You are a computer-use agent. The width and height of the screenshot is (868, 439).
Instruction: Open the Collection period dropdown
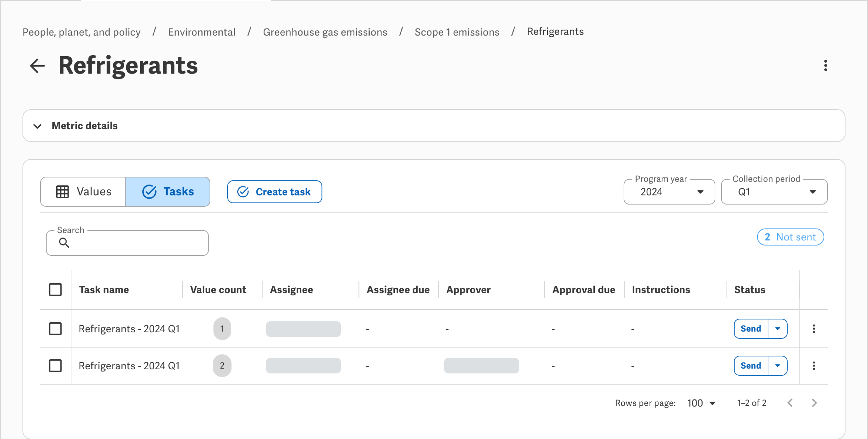813,192
